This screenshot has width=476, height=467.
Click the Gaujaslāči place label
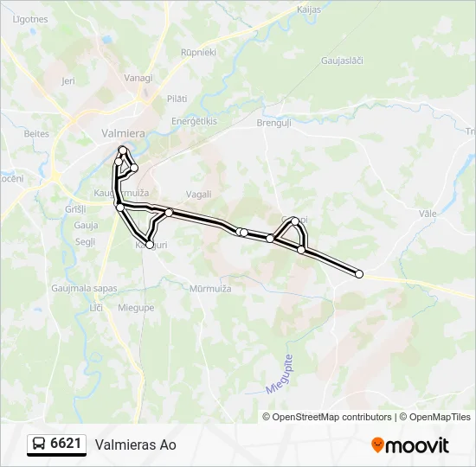pyautogui.click(x=342, y=61)
